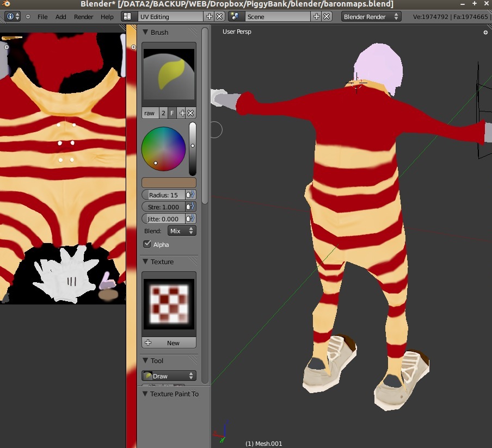Unlink the brush datablock with the X icon
The width and height of the screenshot is (492, 448).
pyautogui.click(x=192, y=113)
